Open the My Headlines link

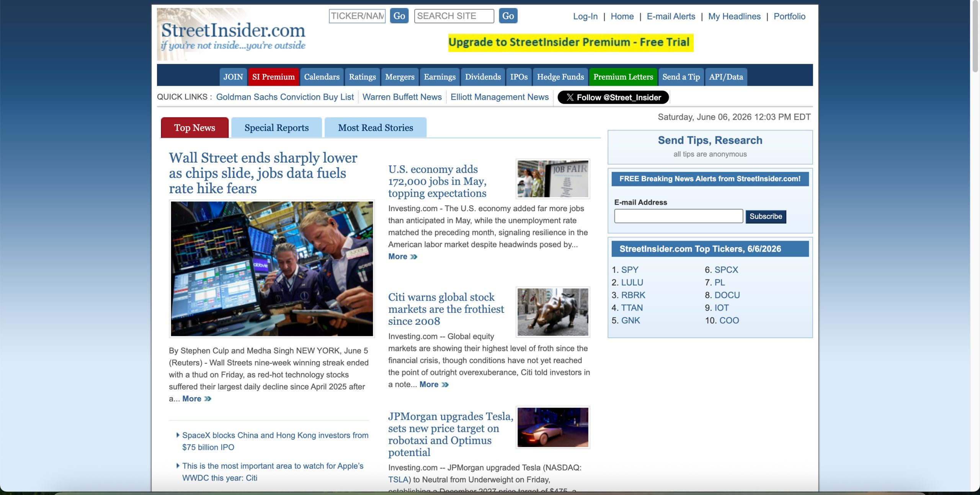tap(734, 16)
